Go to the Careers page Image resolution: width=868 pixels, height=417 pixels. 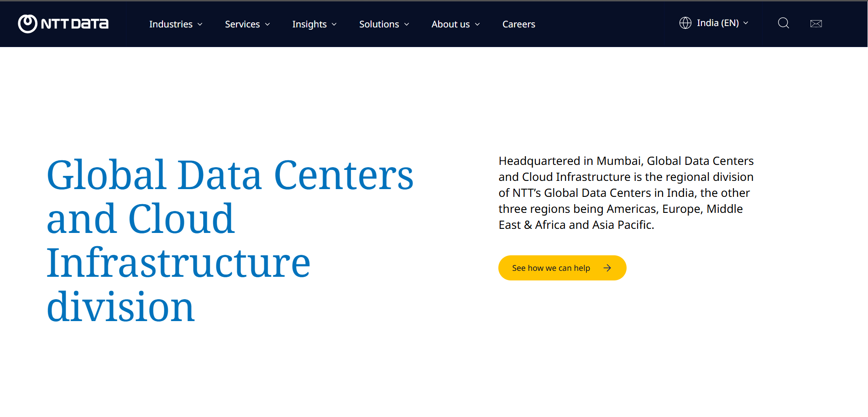[x=519, y=24]
